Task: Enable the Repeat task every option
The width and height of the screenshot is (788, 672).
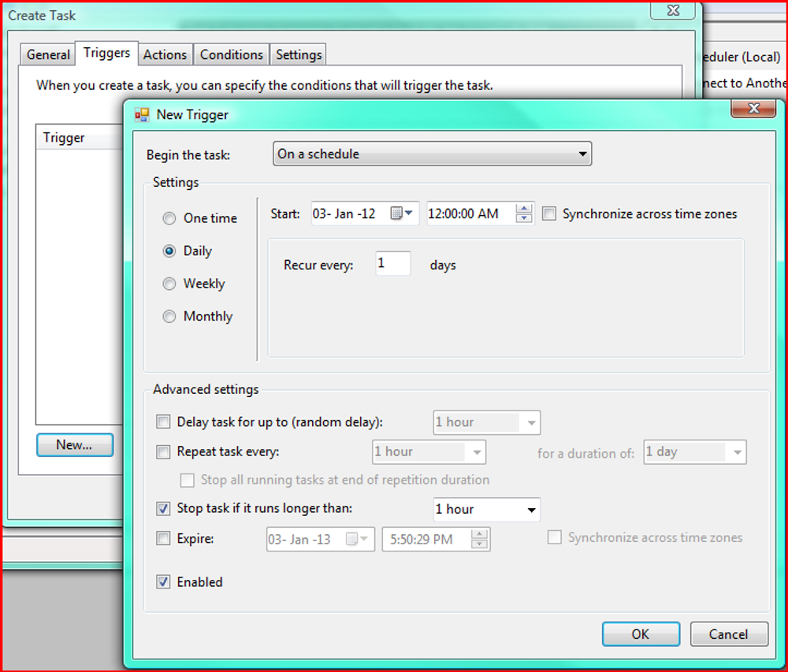Action: click(163, 451)
